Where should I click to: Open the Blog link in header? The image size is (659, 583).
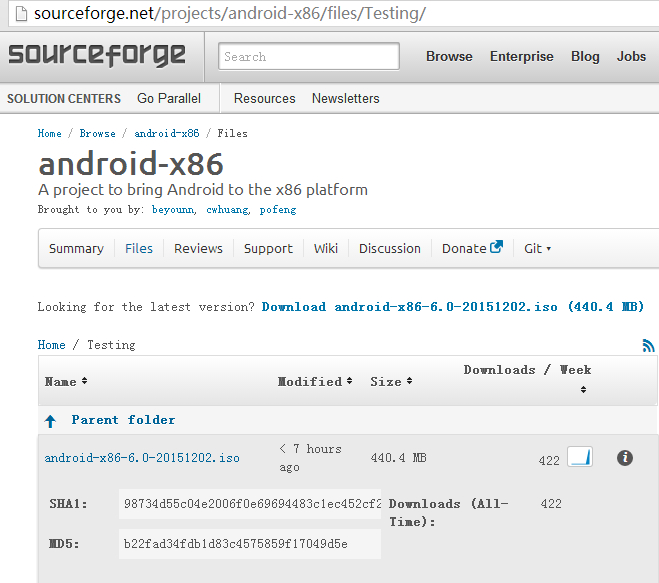pos(585,56)
